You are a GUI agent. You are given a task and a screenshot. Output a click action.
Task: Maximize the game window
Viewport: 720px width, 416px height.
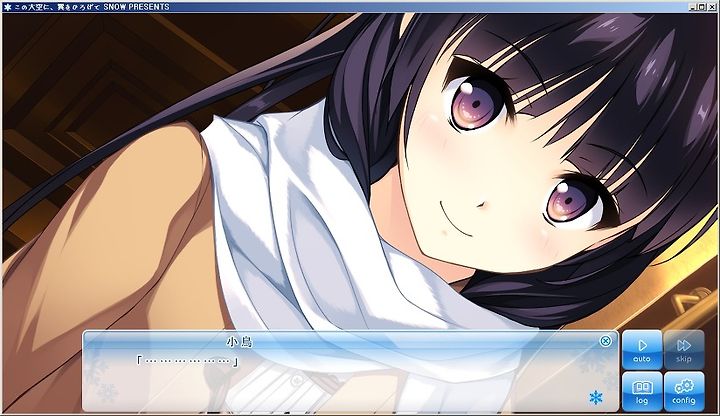pos(700,7)
